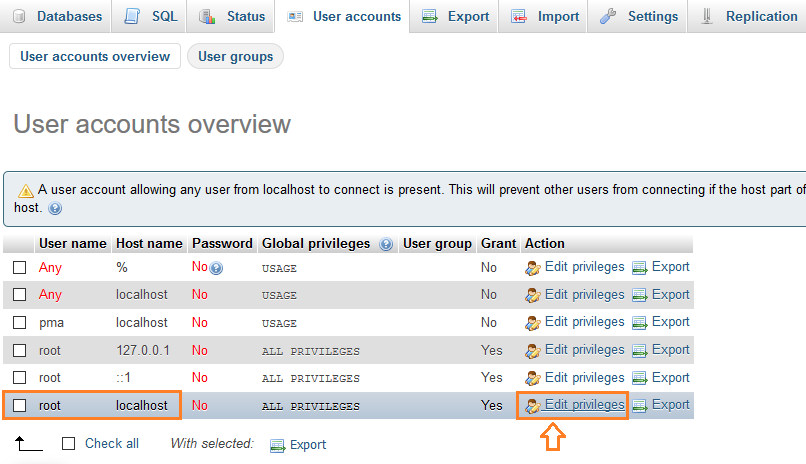Click warning triangle icon in notice

[26, 189]
